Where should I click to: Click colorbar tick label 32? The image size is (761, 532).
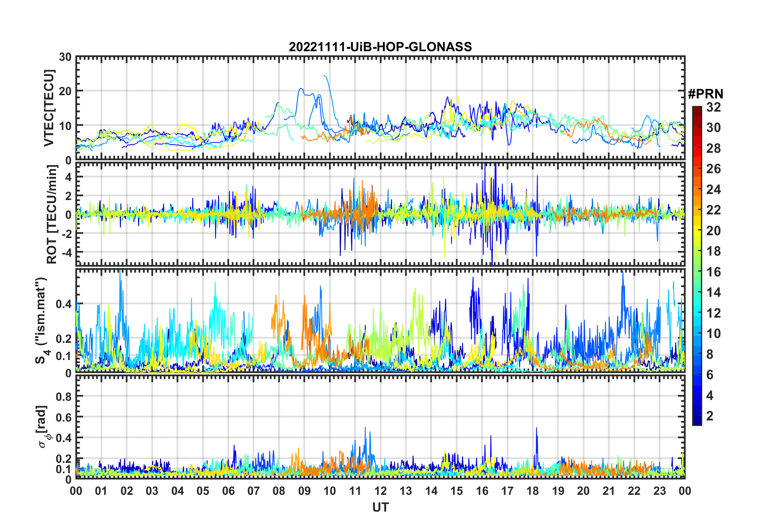click(713, 107)
